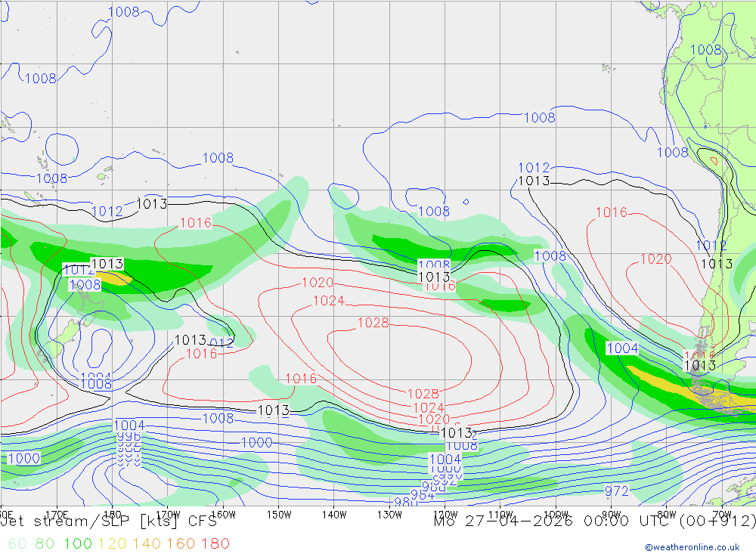Click the 90W longitude axis label

click(x=612, y=515)
